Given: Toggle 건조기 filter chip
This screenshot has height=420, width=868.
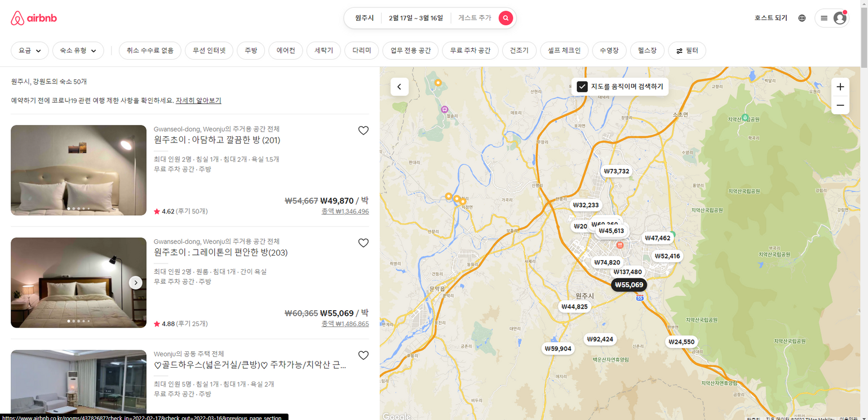Looking at the screenshot, I should click(x=519, y=51).
